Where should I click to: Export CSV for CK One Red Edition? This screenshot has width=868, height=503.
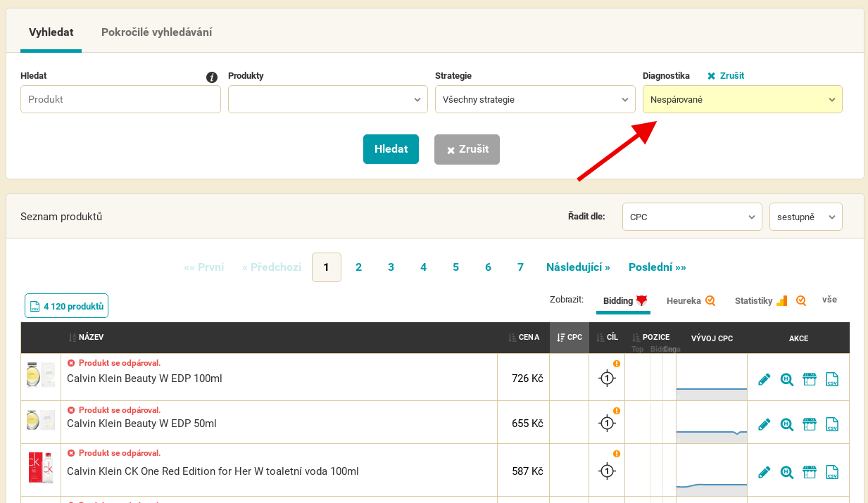coord(832,472)
